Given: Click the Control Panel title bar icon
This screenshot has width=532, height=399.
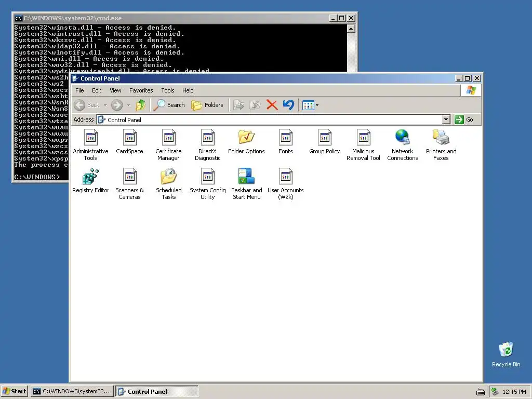Looking at the screenshot, I should coord(75,78).
